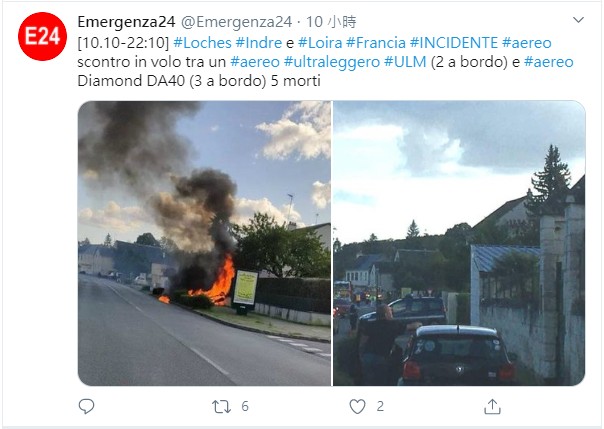Select the #Francia hashtag
Screen dimensions: 604x429
pyautogui.click(x=376, y=42)
